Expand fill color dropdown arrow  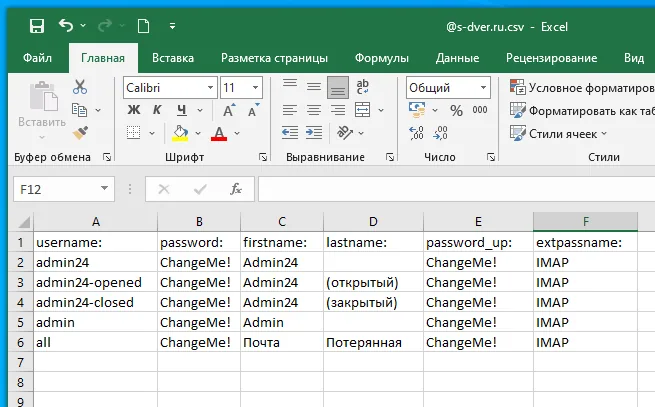tap(198, 133)
